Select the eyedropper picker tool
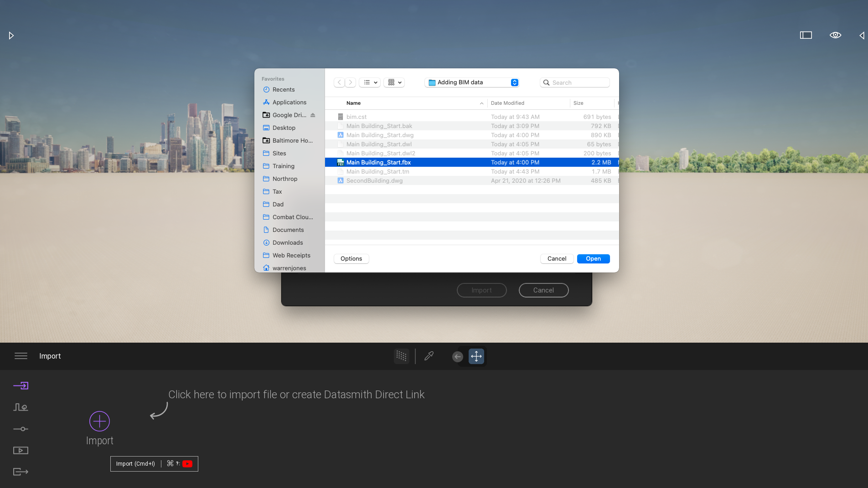868x488 pixels. click(429, 356)
